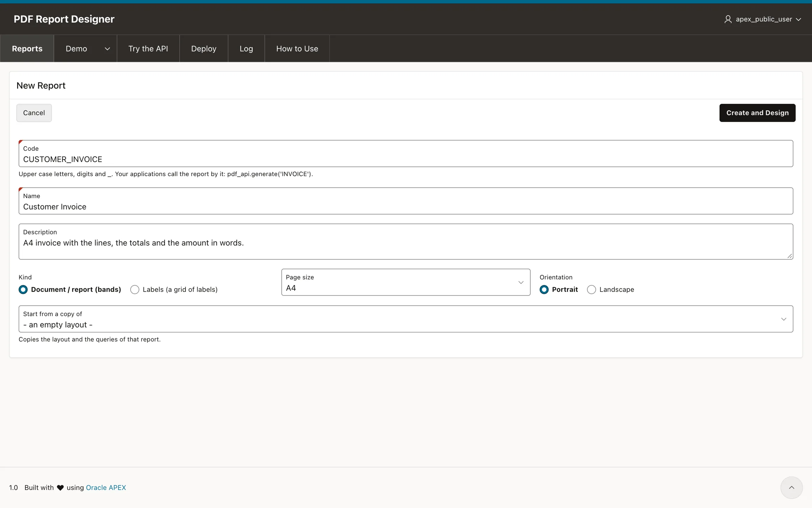Open the Page size dropdown

(406, 282)
